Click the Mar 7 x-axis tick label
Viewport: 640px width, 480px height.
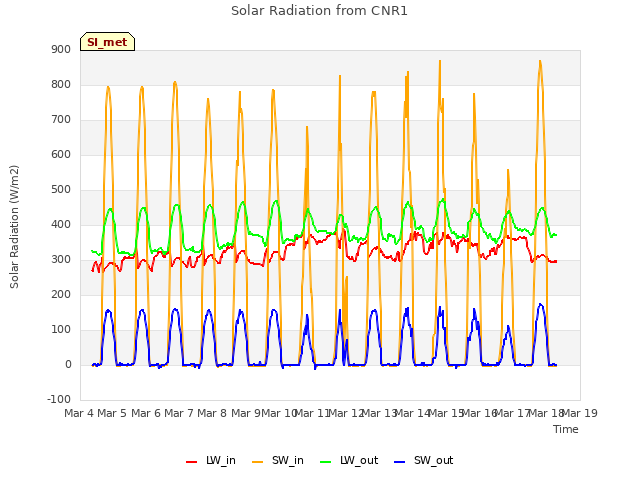coord(178,413)
